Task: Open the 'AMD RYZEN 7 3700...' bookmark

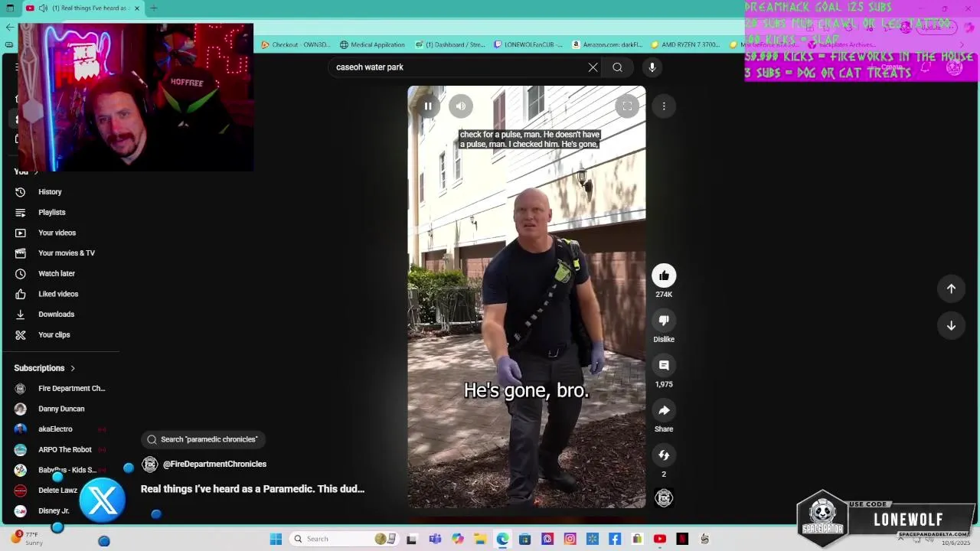Action: point(685,44)
